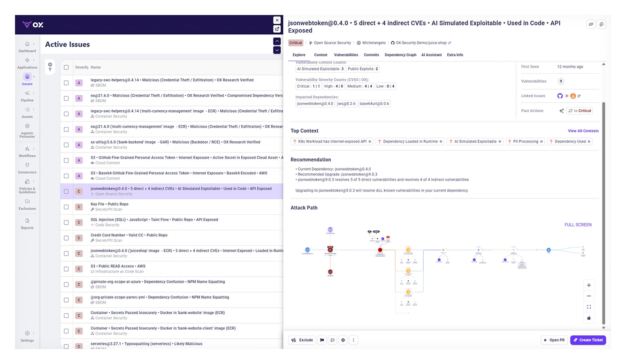Expand the Issues submenu chevron

[34, 77]
